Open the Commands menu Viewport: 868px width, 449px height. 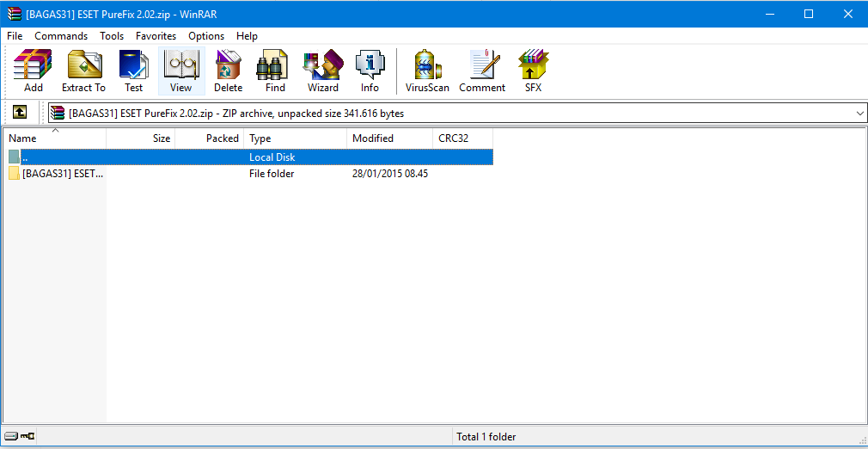pos(61,36)
